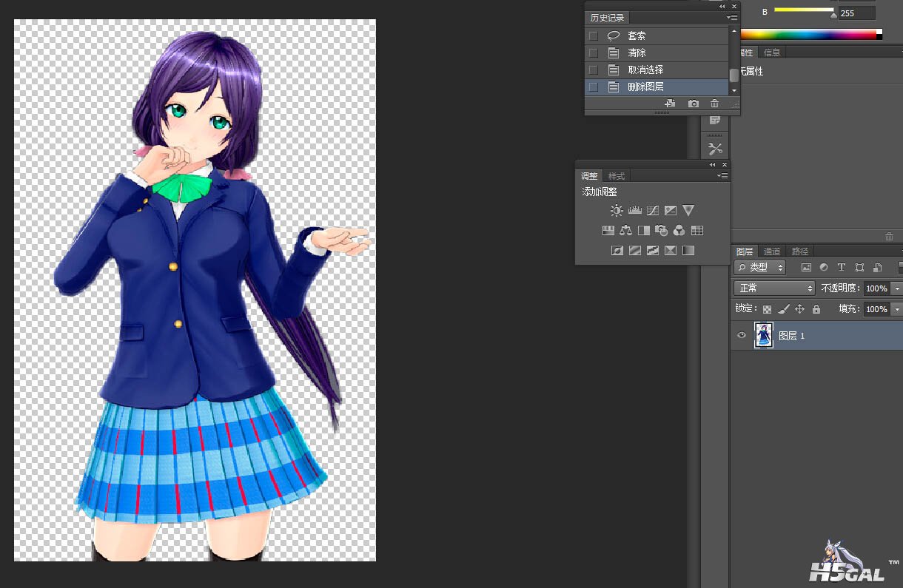Select the 图层 tab
Screen dimensions: 903x588
pos(745,251)
